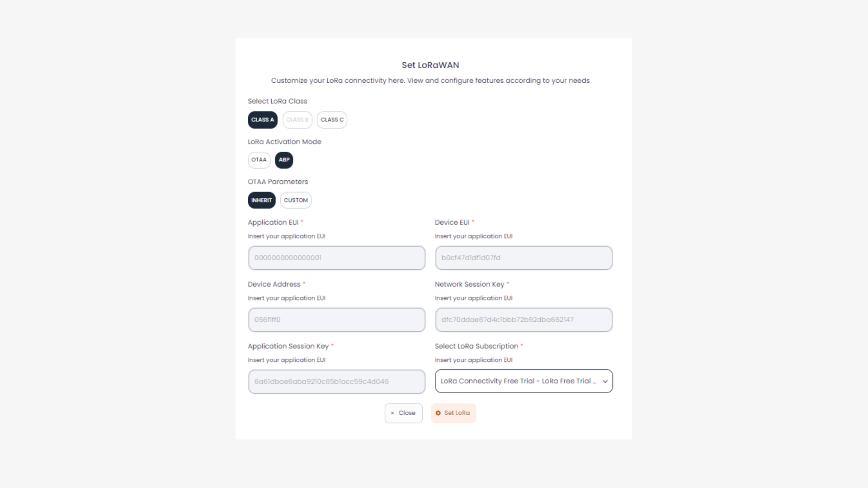Open the Select LoRa Subscription dropdown

(x=524, y=381)
